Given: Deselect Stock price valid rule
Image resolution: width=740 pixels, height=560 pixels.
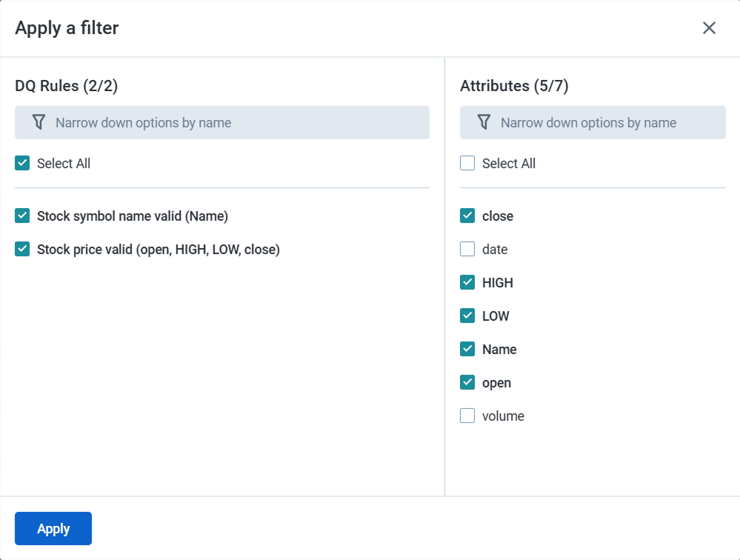Looking at the screenshot, I should click(x=22, y=249).
